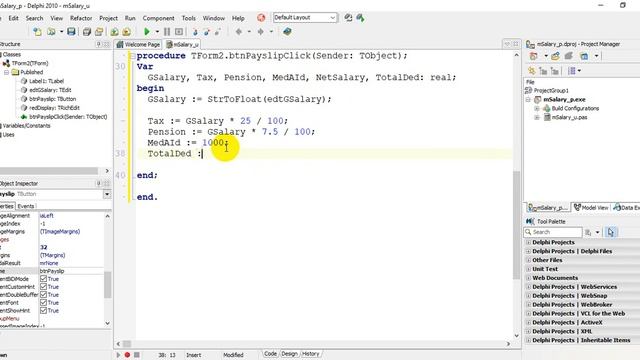
Task: Switch to the History tab
Action: click(x=311, y=354)
